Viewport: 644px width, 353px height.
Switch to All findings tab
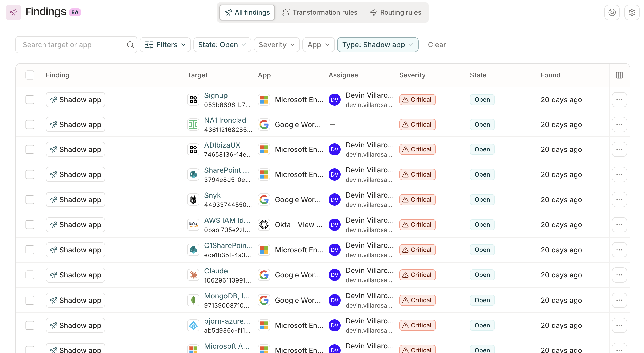tap(247, 12)
